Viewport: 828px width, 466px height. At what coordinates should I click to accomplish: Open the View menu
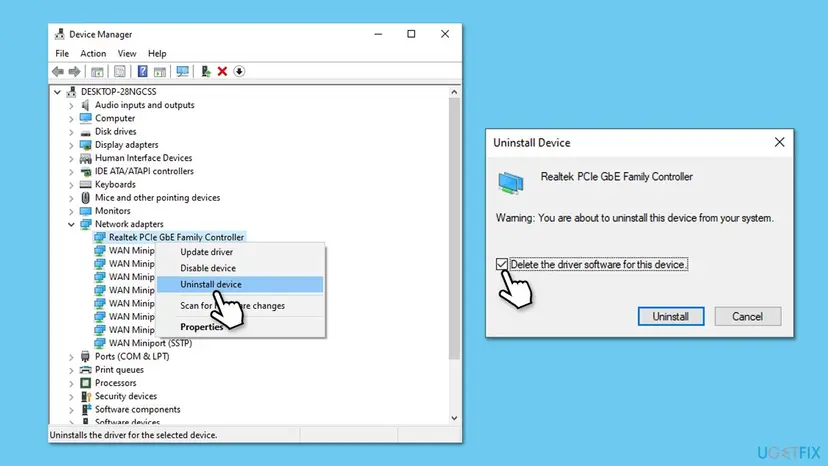127,53
